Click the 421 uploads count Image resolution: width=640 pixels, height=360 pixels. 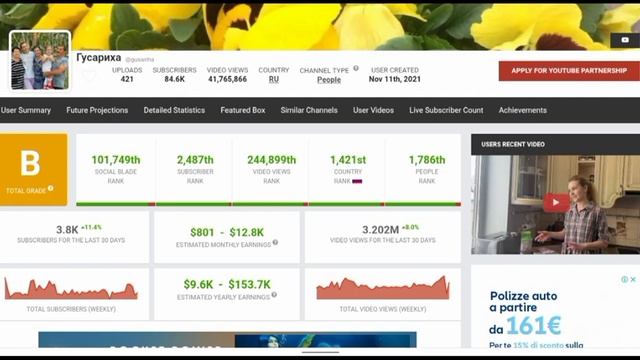[127, 79]
